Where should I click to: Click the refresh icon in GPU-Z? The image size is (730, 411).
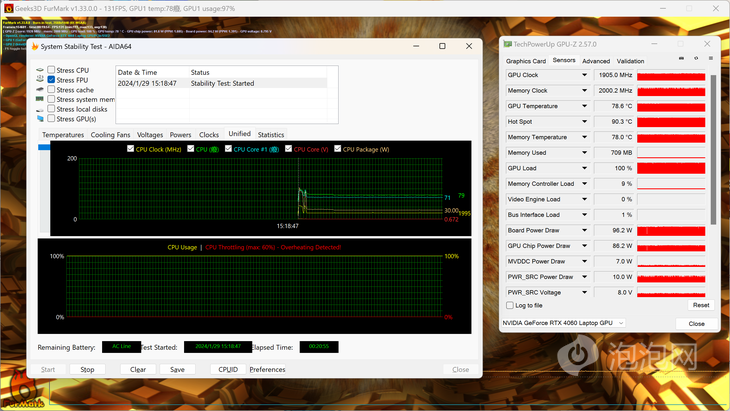click(696, 58)
